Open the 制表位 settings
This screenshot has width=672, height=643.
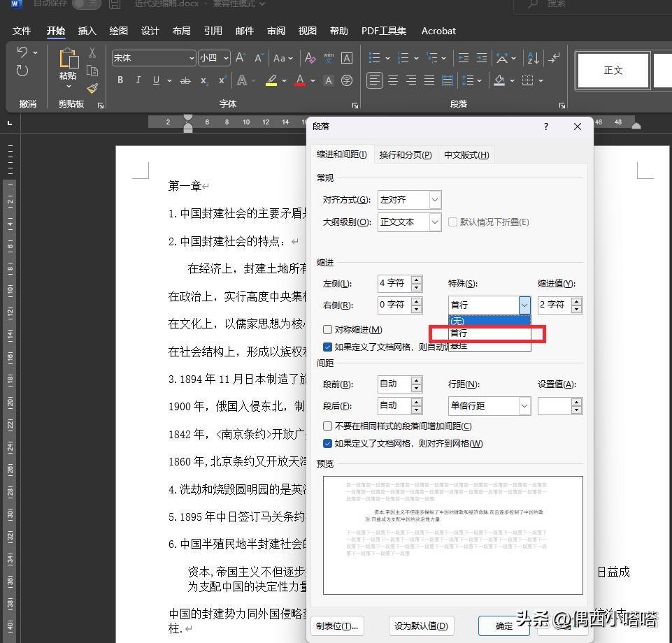click(x=337, y=626)
